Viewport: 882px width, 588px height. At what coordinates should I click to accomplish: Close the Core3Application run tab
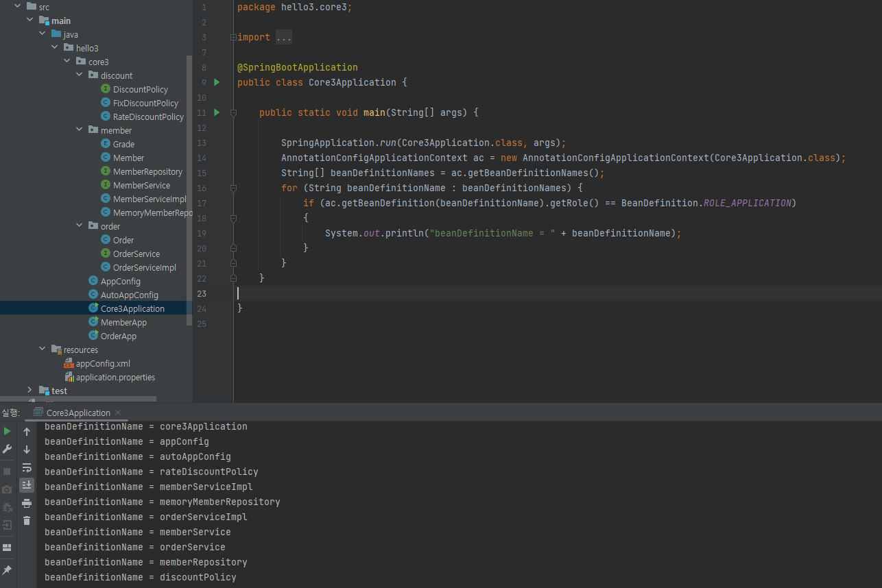coord(118,413)
